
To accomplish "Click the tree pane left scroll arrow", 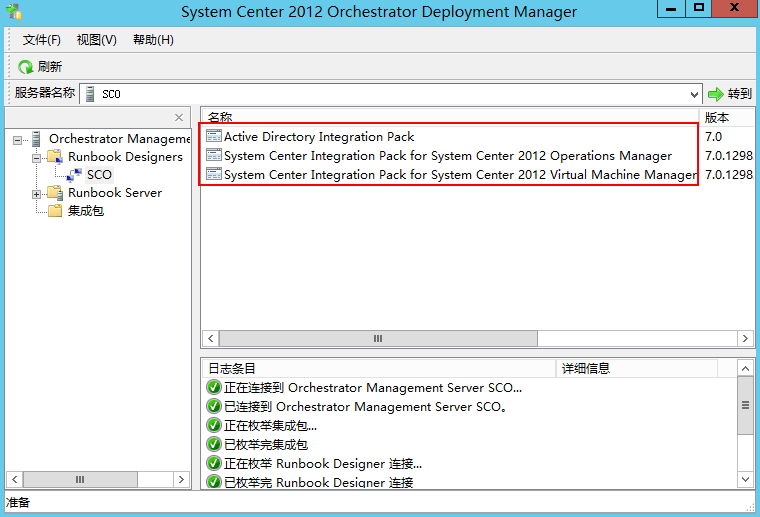I will [15, 479].
